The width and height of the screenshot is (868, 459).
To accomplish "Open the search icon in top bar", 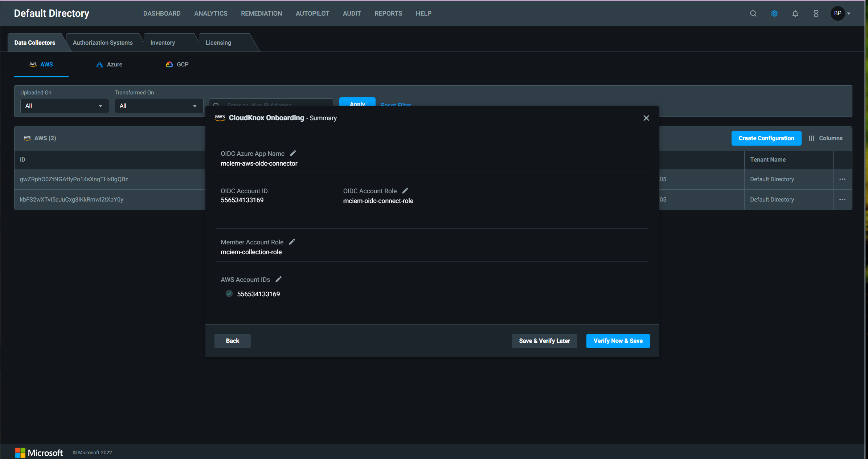I will (x=753, y=13).
